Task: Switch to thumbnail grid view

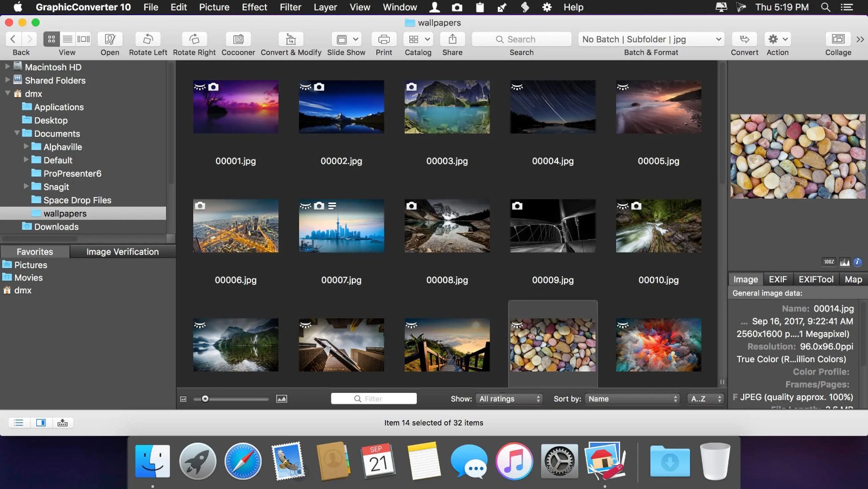Action: click(52, 39)
